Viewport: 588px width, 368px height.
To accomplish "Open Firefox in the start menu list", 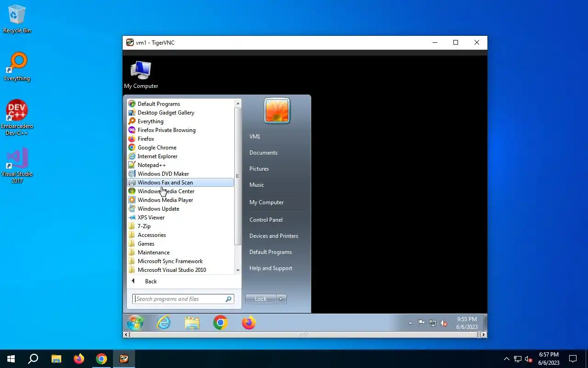I will point(181,139).
